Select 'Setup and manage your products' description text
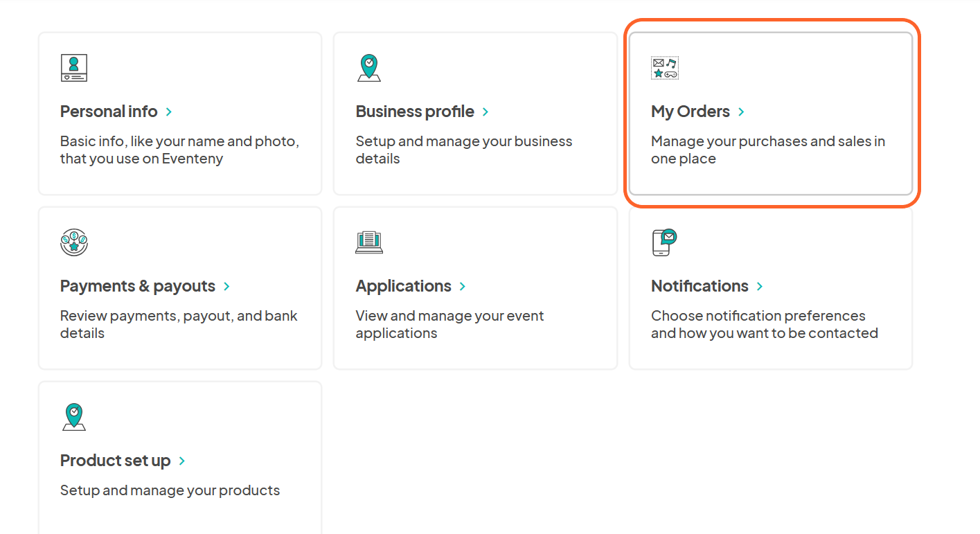 tap(170, 490)
